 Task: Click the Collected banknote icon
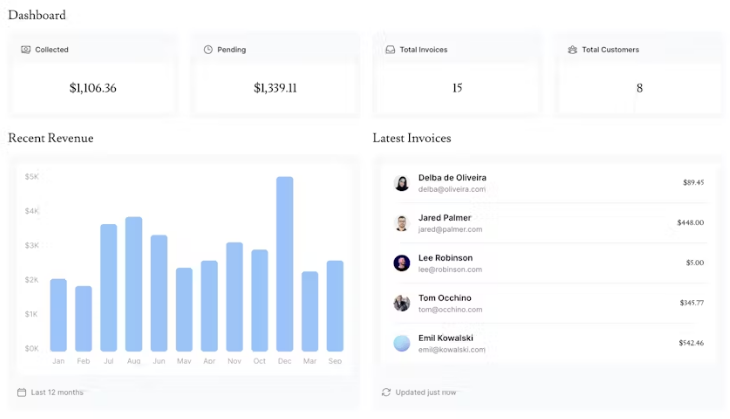(25, 49)
